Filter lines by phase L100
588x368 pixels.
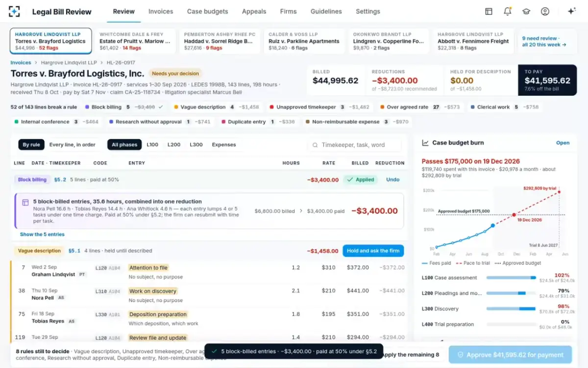152,145
